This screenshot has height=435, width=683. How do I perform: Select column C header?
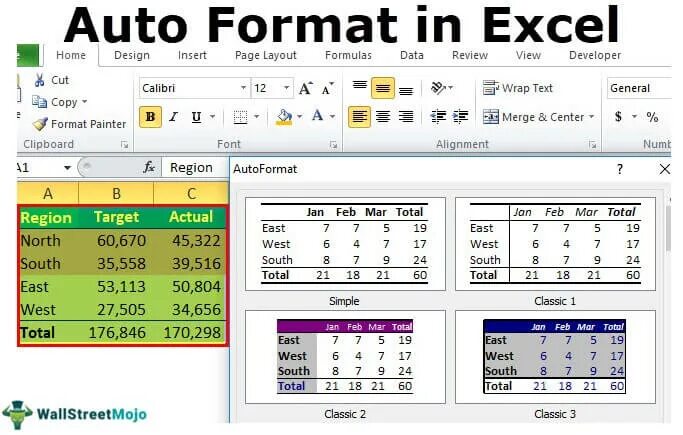pyautogui.click(x=191, y=193)
